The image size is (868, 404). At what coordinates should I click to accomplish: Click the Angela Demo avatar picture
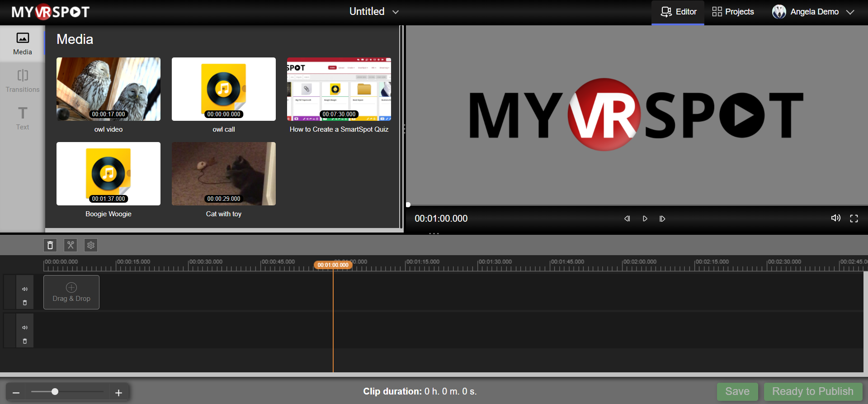(779, 12)
